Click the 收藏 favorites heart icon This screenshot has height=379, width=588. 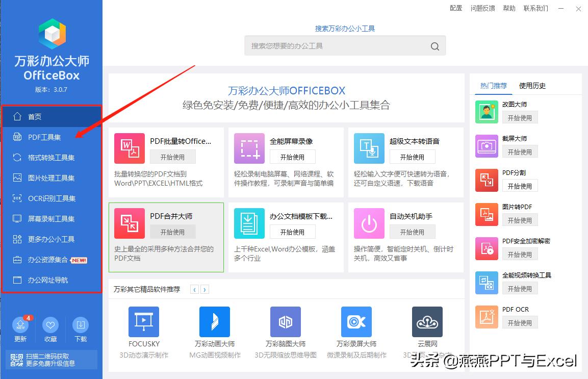(x=50, y=325)
